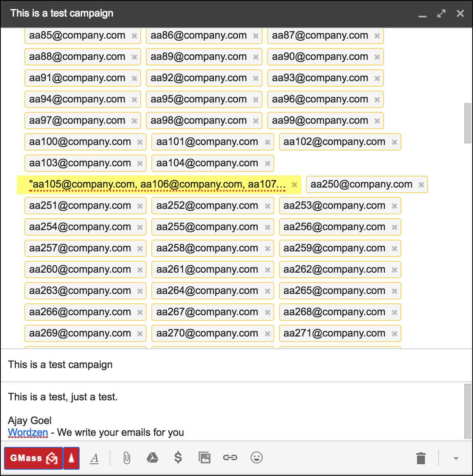This screenshot has height=476, width=473.
Task: Open the emoji picker
Action: click(x=256, y=458)
